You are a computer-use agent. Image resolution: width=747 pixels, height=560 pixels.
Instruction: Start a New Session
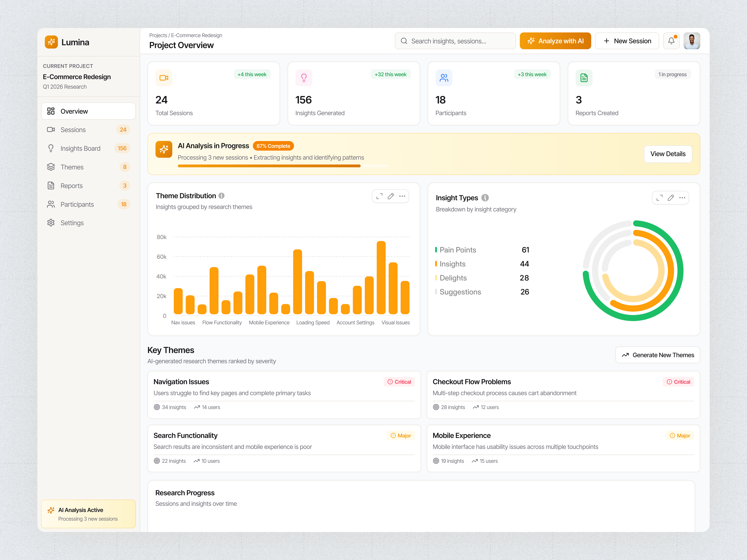tap(627, 41)
